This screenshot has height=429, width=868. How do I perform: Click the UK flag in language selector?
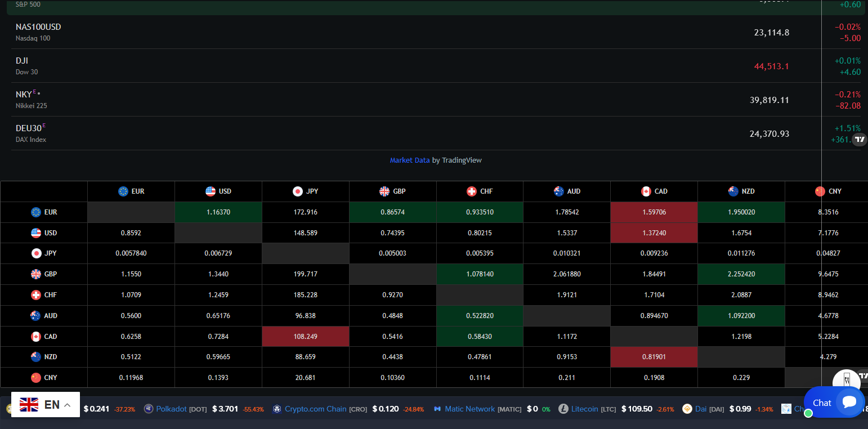tap(29, 404)
